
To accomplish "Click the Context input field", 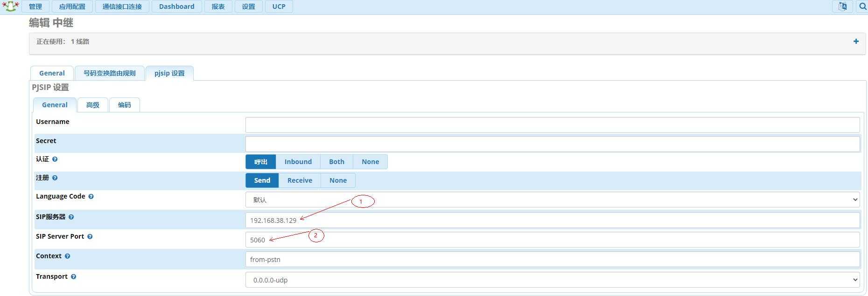I will (553, 259).
